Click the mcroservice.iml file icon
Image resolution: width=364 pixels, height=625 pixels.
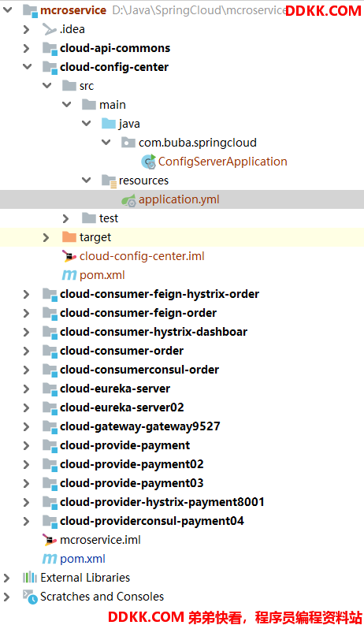[x=50, y=540]
